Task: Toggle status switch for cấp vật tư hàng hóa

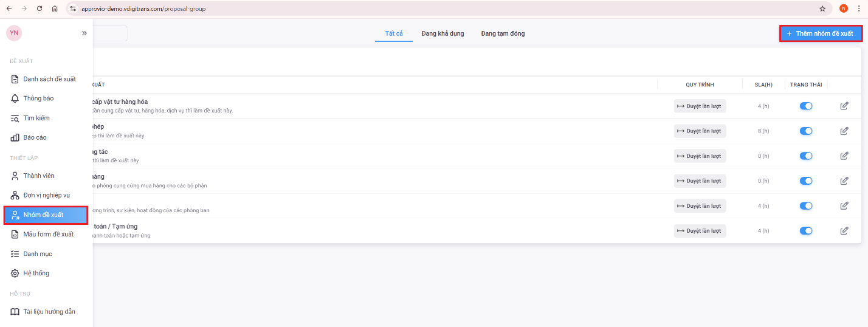Action: 806,106
